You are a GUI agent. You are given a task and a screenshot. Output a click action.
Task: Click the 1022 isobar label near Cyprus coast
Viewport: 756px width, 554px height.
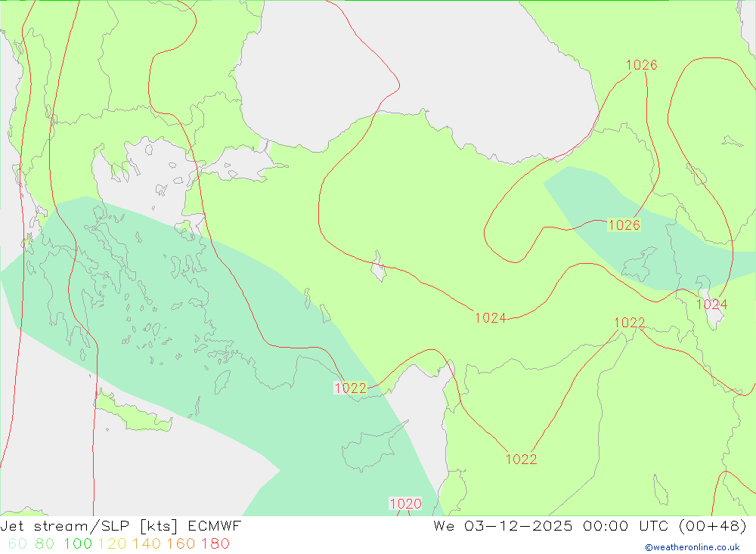point(351,388)
